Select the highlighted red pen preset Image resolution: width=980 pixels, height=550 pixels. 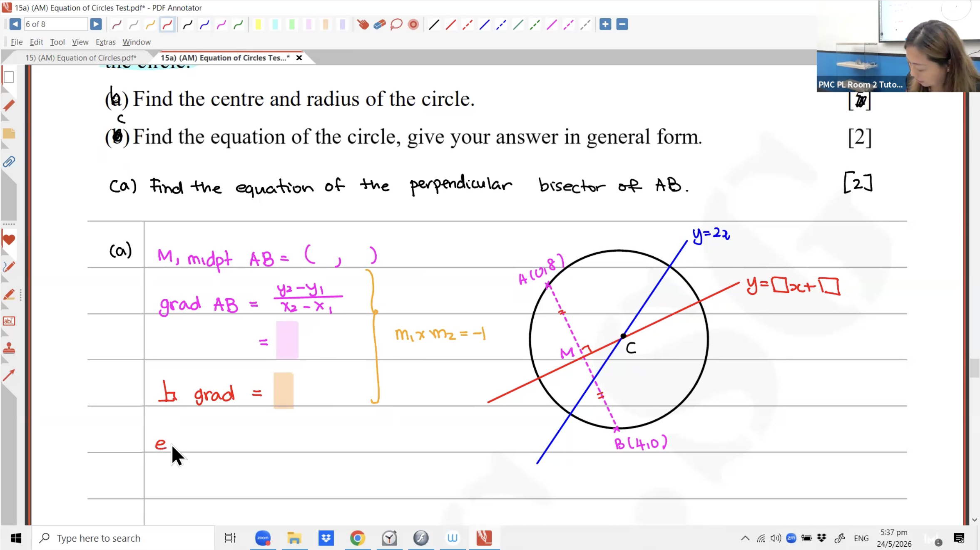click(167, 25)
